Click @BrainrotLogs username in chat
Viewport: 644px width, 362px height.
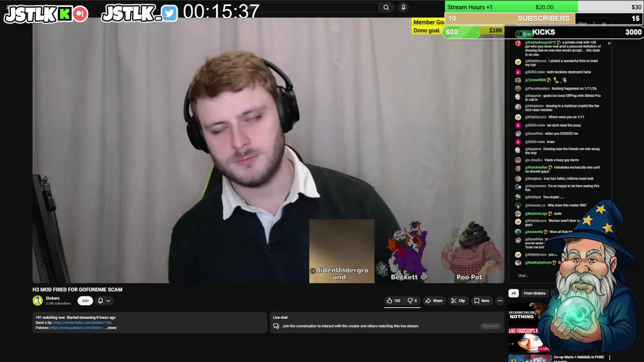coord(536,214)
